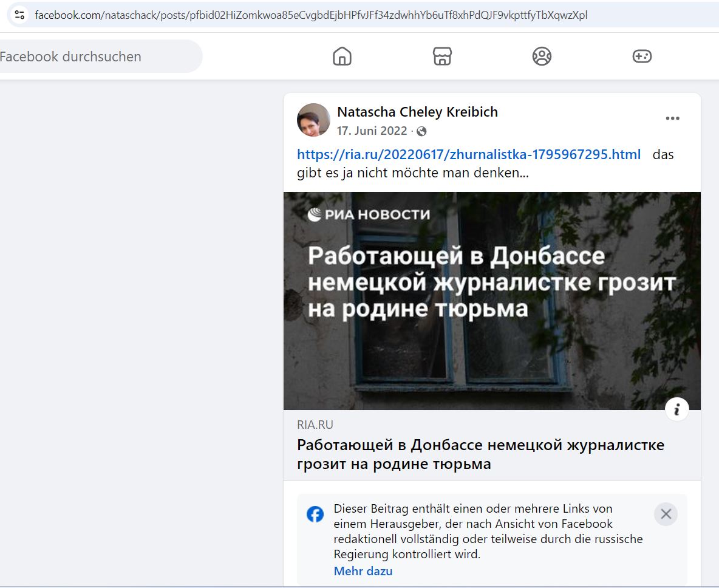Open the РИА НОВОСТИ preview image
This screenshot has height=588, width=719.
point(492,301)
